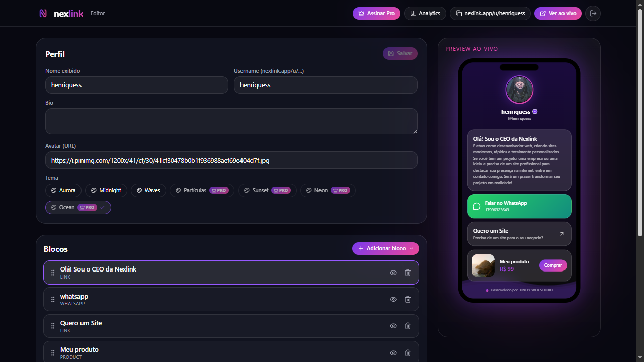The width and height of the screenshot is (644, 362).
Task: Click Comprar button in phone preview
Action: click(x=553, y=265)
